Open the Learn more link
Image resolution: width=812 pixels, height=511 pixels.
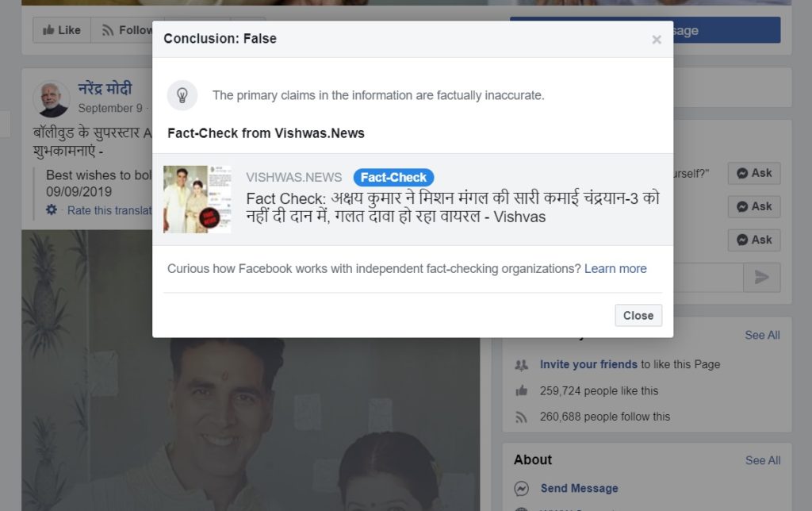(615, 268)
